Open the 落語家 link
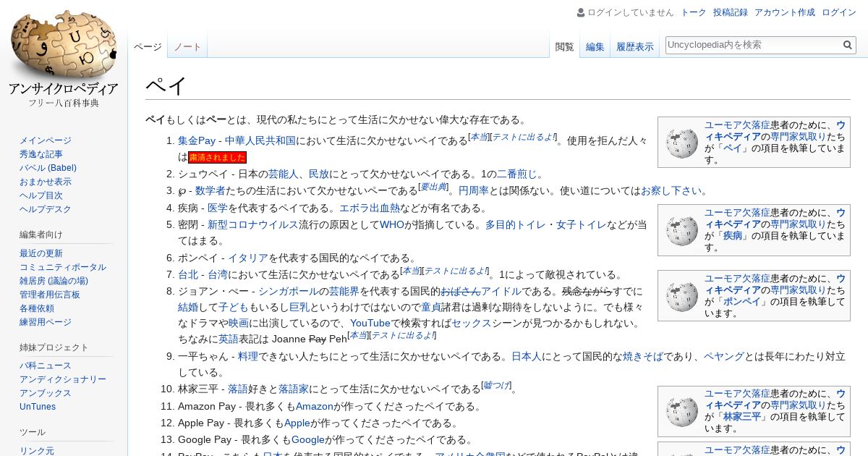 point(293,389)
